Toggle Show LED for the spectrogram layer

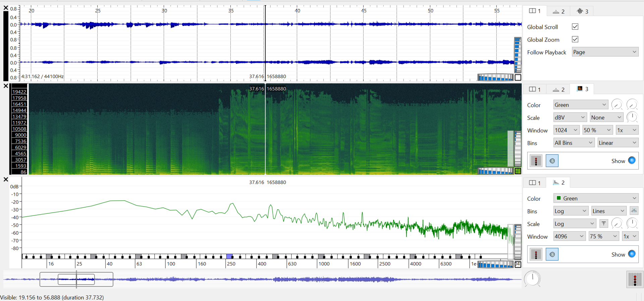(632, 161)
